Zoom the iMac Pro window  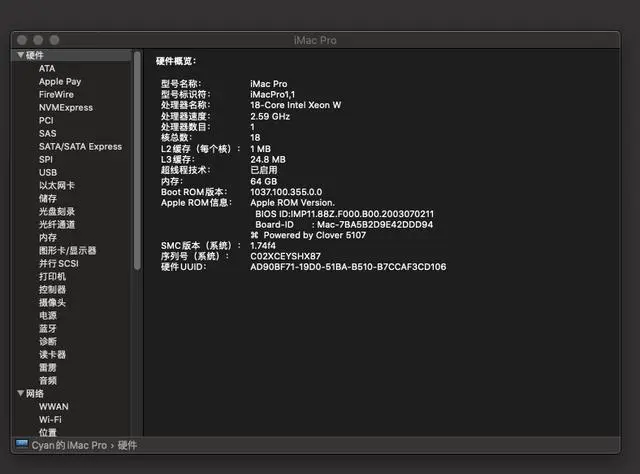click(54, 40)
